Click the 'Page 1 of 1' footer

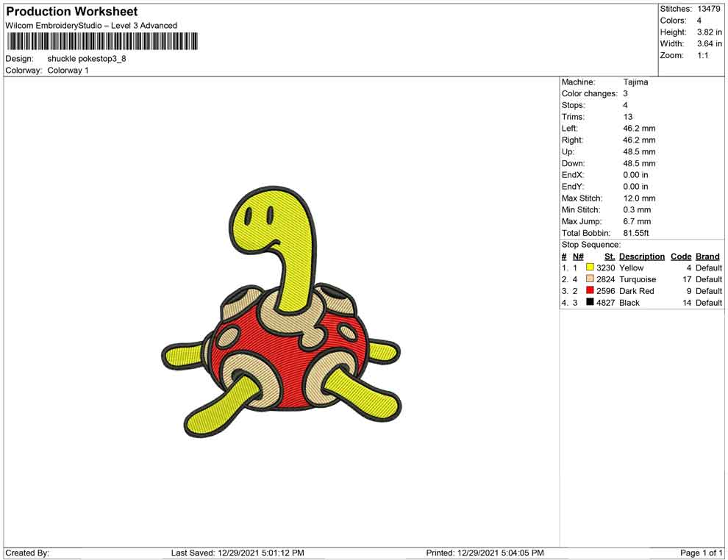pos(701,553)
